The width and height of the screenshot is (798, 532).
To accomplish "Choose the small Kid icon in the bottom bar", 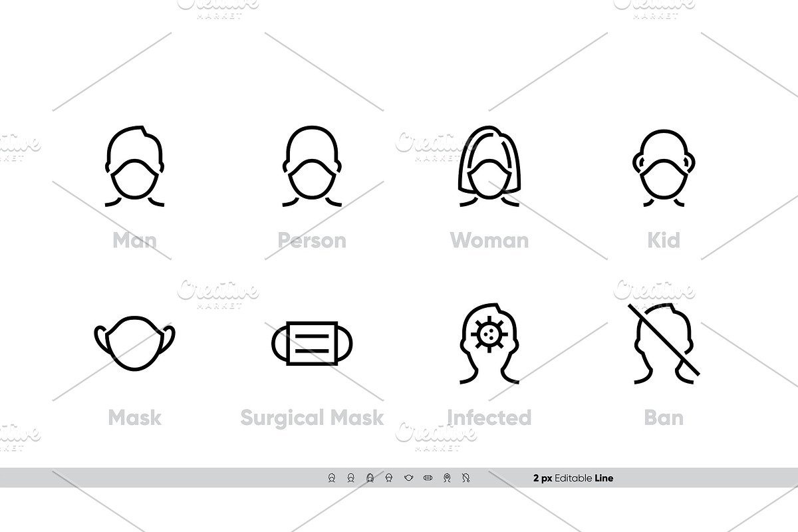I will (389, 477).
